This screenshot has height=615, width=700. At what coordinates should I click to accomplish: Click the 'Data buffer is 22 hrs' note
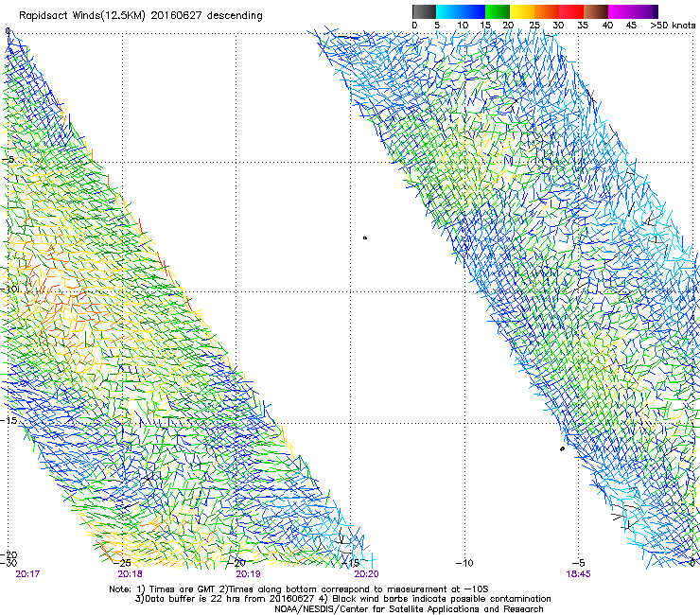(x=342, y=599)
